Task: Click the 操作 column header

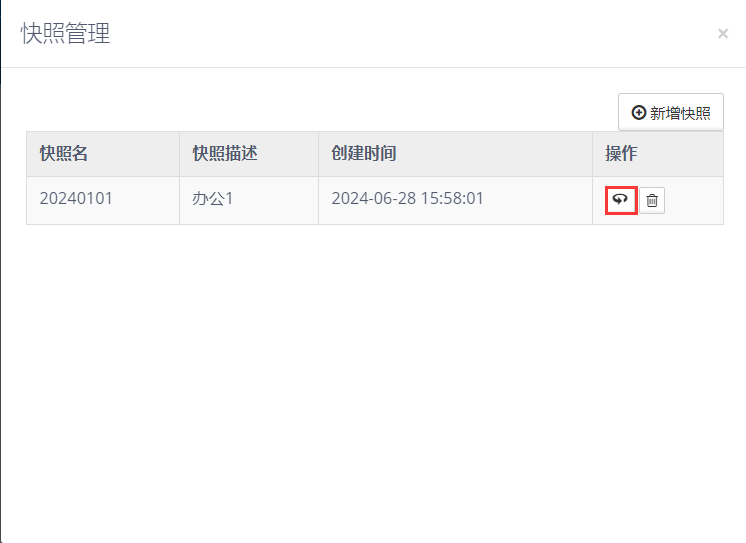Action: [x=621, y=154]
